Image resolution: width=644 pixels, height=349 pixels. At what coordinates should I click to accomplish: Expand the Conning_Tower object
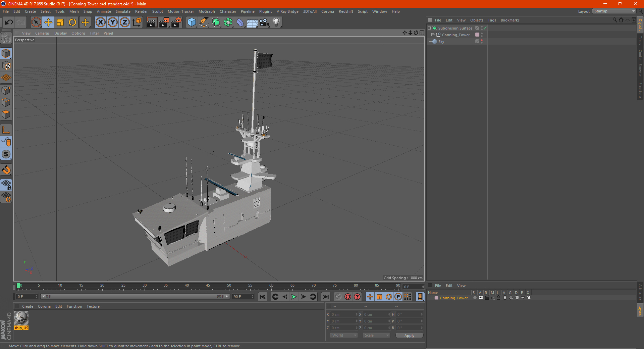[433, 35]
